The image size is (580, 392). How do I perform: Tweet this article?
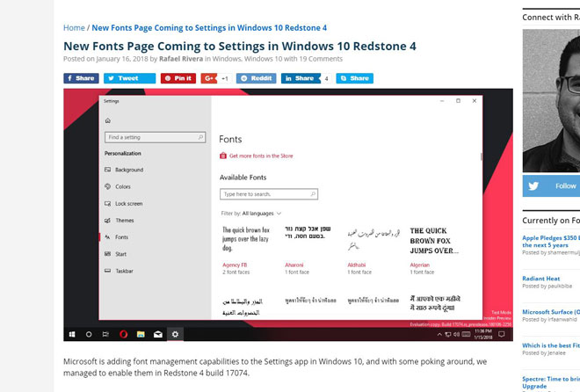[x=129, y=78]
